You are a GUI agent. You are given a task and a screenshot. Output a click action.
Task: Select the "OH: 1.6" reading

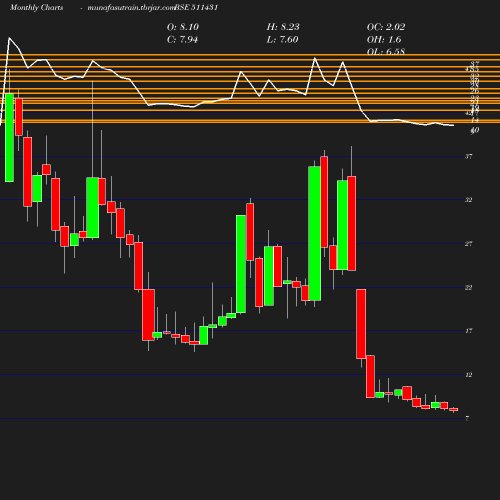click(x=384, y=40)
